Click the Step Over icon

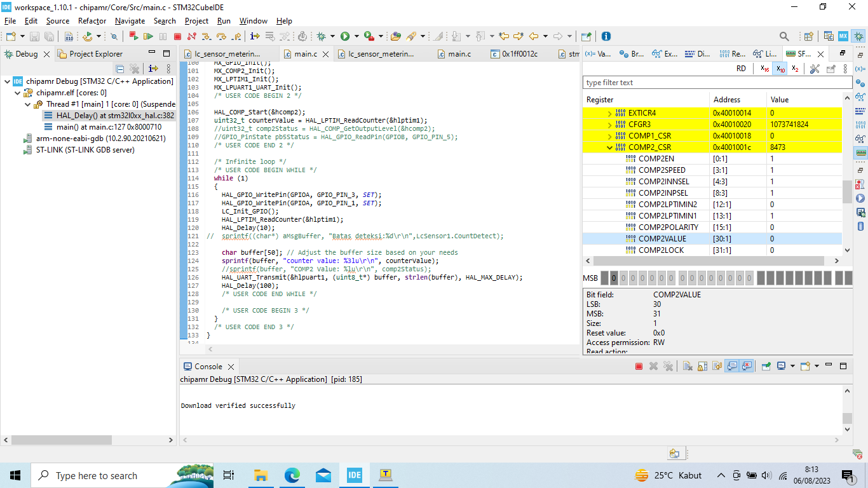point(221,37)
